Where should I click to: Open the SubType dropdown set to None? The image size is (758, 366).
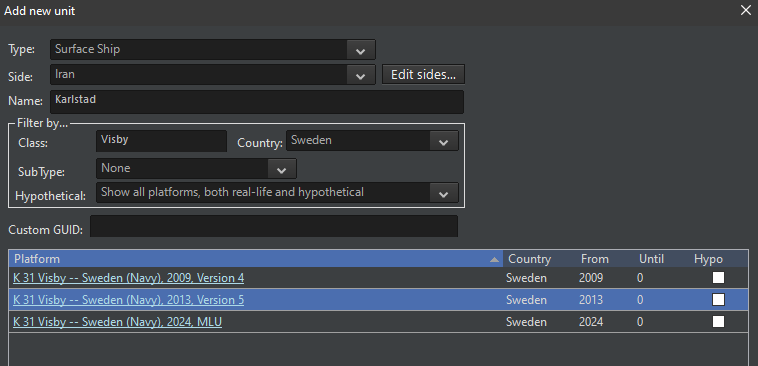(x=196, y=168)
